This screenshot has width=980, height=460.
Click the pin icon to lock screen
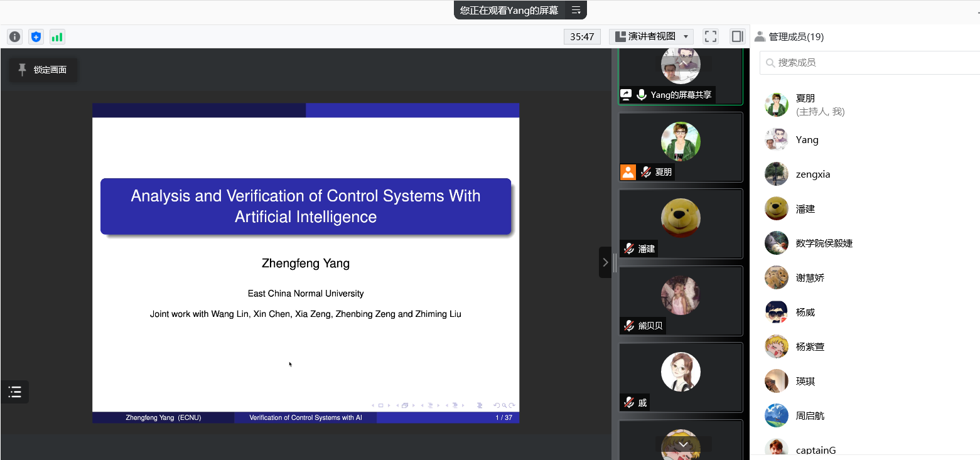(23, 70)
